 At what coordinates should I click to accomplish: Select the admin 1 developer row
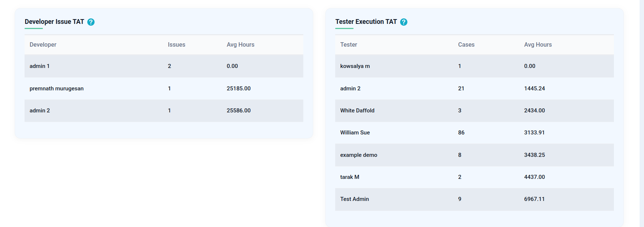(164, 66)
